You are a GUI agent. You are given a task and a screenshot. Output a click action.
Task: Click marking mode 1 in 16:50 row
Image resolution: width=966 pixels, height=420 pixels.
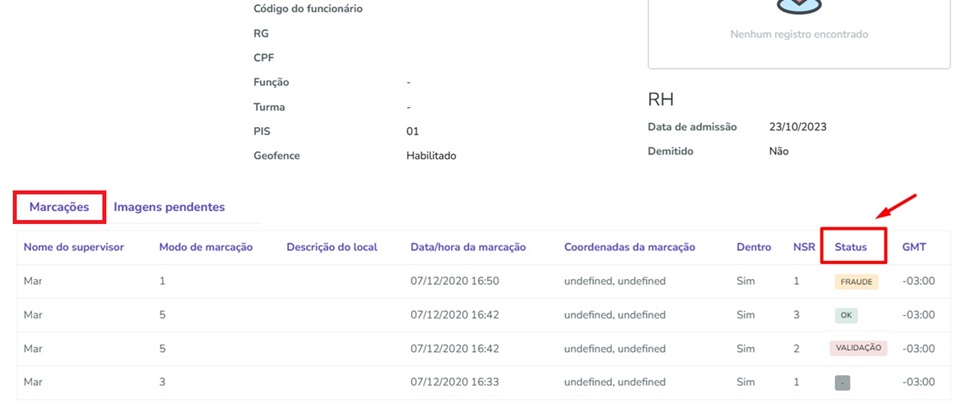click(x=163, y=281)
